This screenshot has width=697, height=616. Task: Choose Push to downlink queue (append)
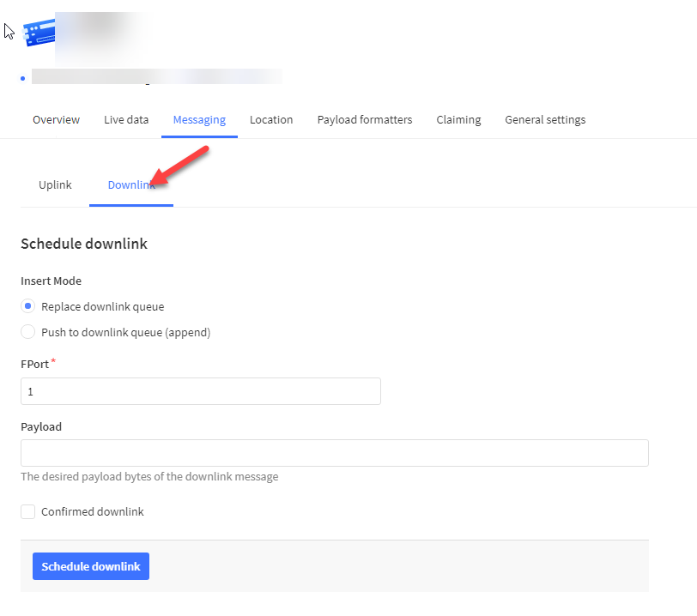(x=28, y=332)
